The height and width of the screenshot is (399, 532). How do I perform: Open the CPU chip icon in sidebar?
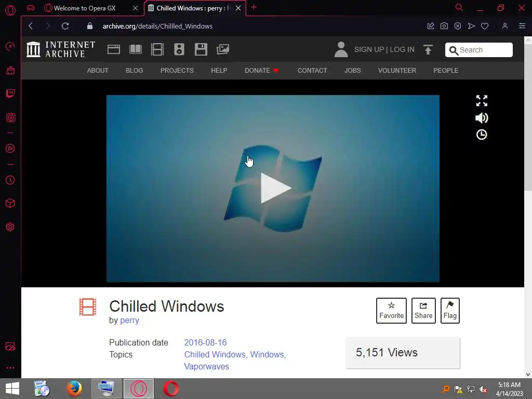tap(10, 117)
